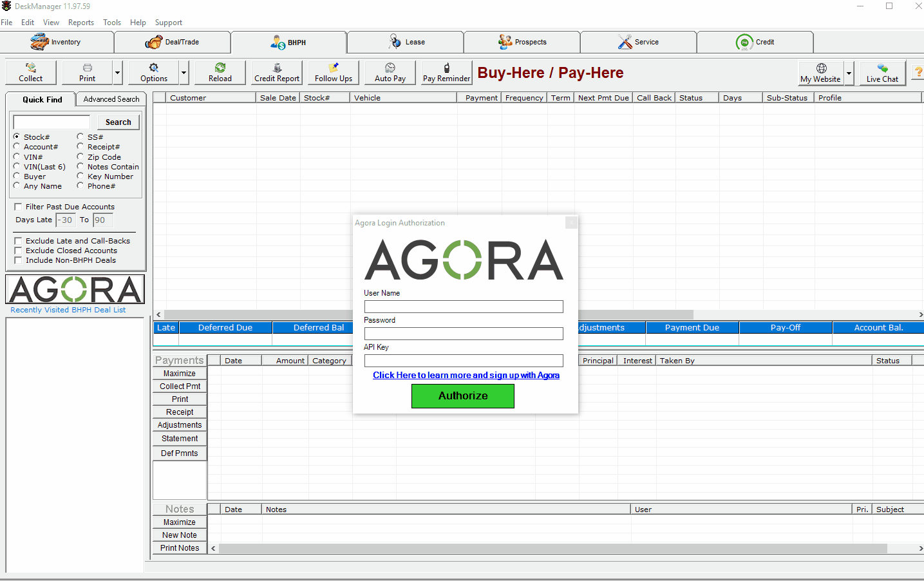Click the Options gear icon

pyautogui.click(x=154, y=68)
